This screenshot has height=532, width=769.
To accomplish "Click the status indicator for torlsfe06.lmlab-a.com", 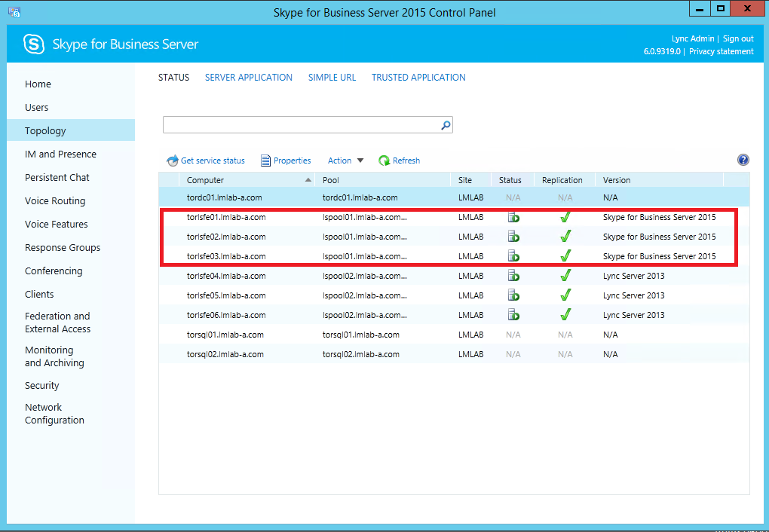I will [513, 314].
